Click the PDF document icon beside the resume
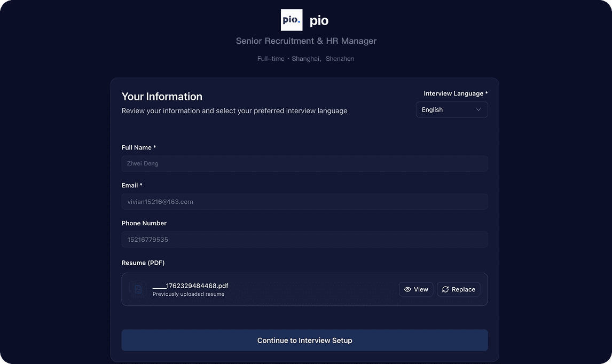This screenshot has height=364, width=612. point(138,289)
